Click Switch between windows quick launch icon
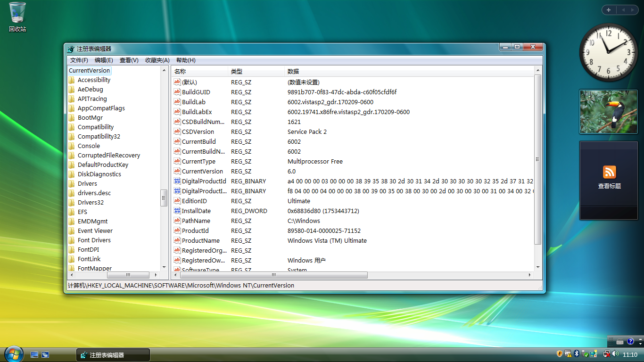 click(x=45, y=354)
